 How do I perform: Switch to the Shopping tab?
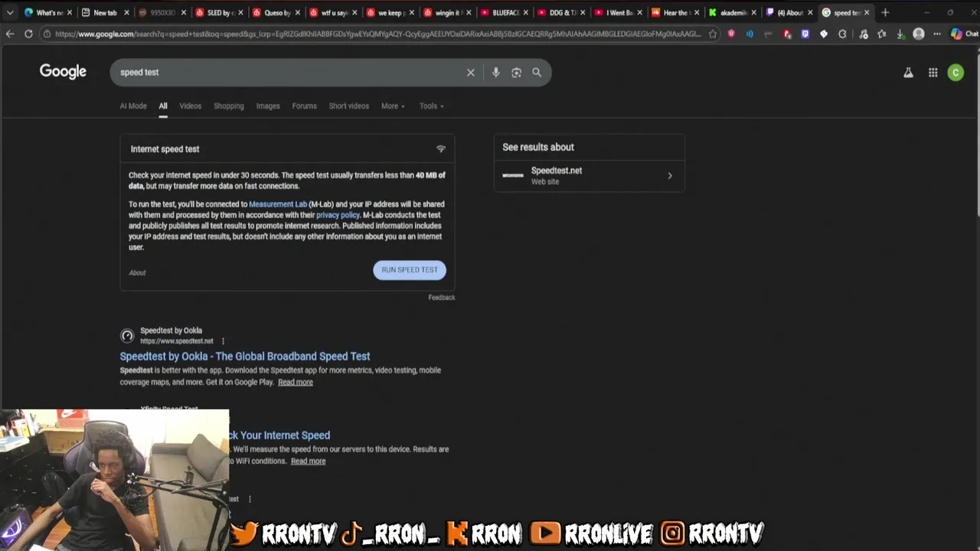(229, 106)
